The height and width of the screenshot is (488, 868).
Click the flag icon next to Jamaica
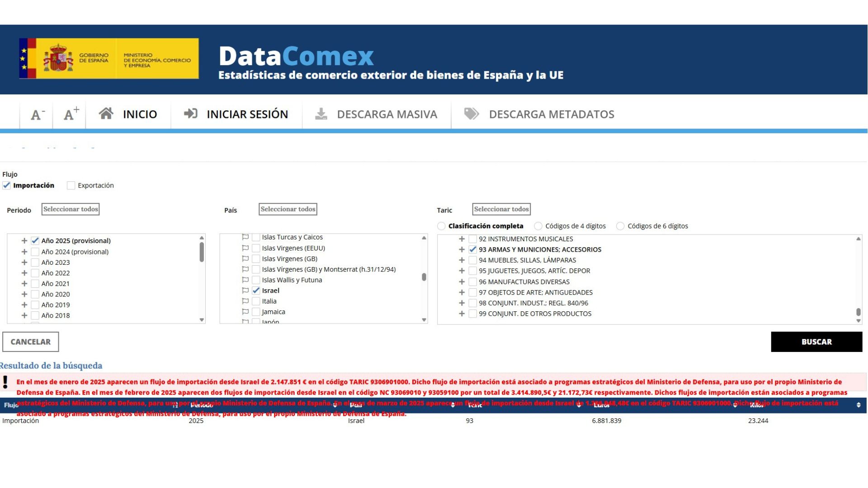pos(245,312)
